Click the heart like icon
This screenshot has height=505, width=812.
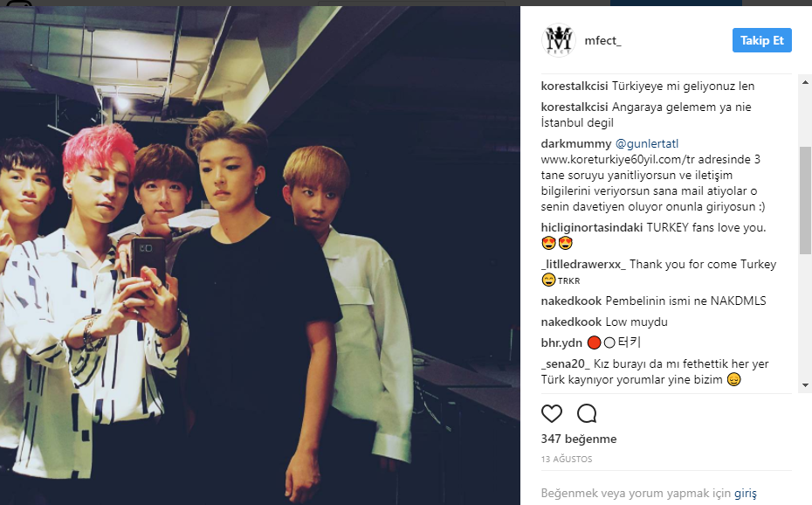(552, 413)
